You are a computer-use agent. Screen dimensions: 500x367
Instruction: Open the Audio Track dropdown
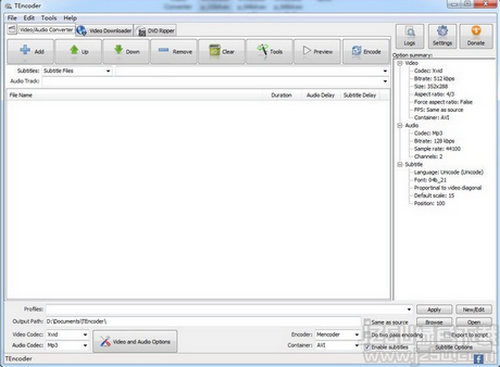click(215, 81)
